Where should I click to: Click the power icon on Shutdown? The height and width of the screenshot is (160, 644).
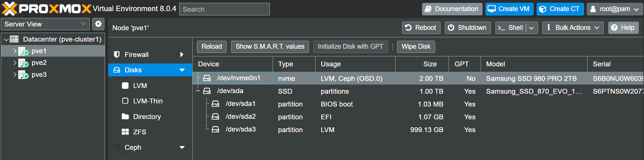click(x=451, y=27)
